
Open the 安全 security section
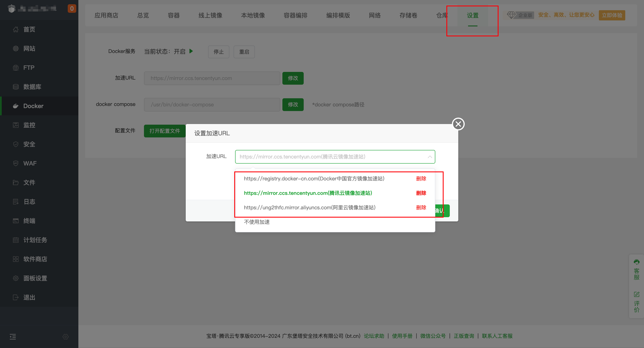(x=29, y=144)
